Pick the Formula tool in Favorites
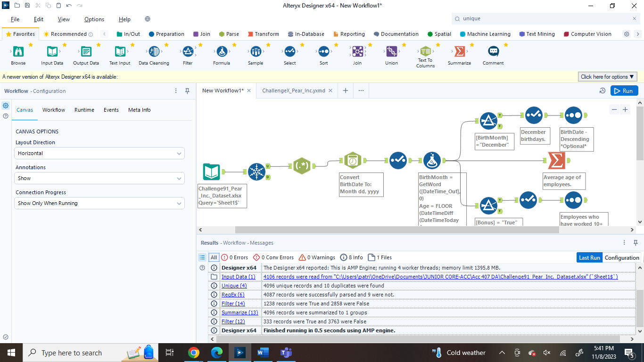644x362 pixels. pos(222,52)
